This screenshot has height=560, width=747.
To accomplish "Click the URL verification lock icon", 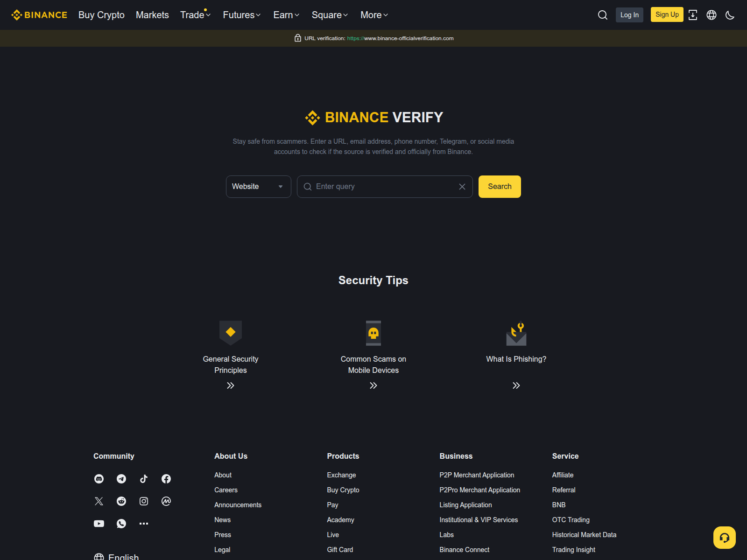I will coord(298,38).
